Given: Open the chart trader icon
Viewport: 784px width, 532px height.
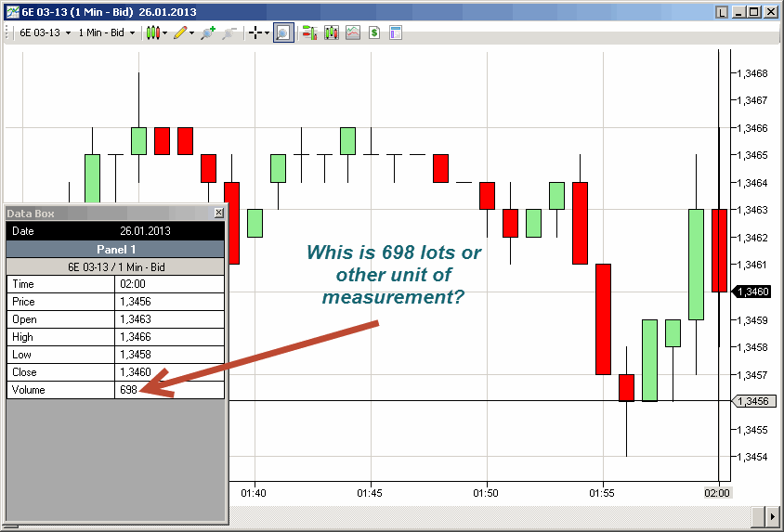Looking at the screenshot, I should (308, 32).
